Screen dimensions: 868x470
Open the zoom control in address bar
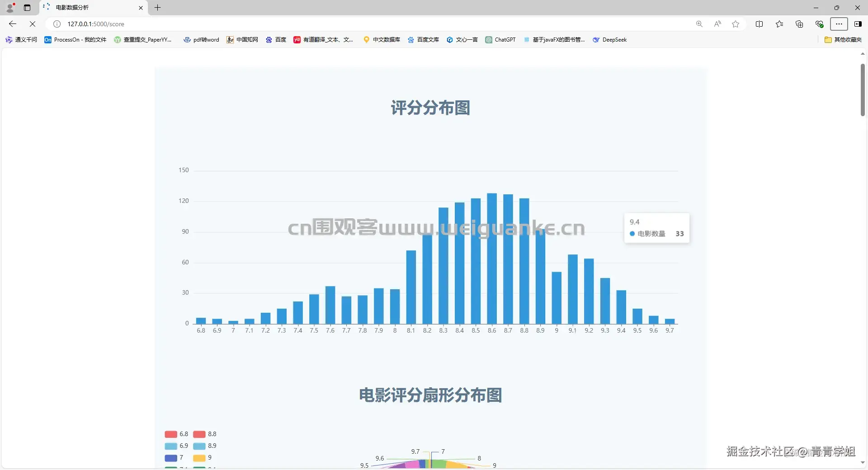[x=699, y=24]
